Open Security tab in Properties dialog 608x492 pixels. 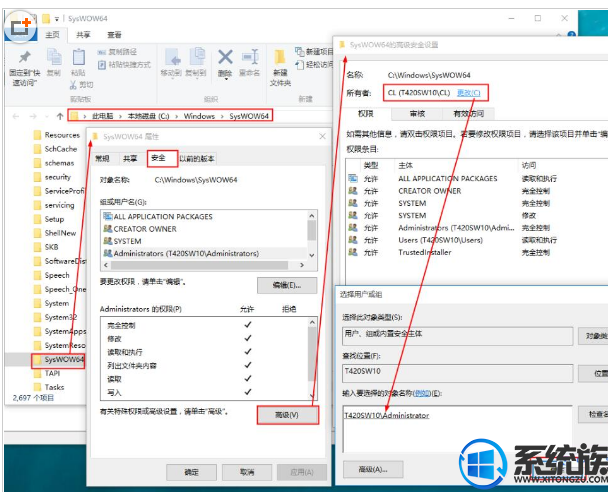click(158, 158)
